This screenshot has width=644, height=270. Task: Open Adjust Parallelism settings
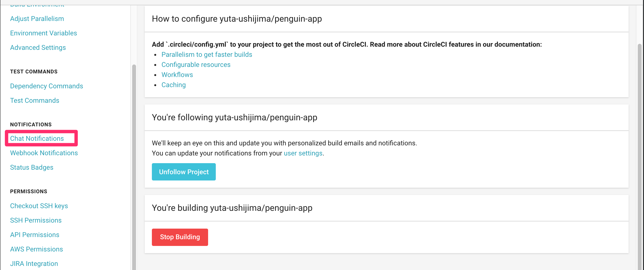coord(37,19)
